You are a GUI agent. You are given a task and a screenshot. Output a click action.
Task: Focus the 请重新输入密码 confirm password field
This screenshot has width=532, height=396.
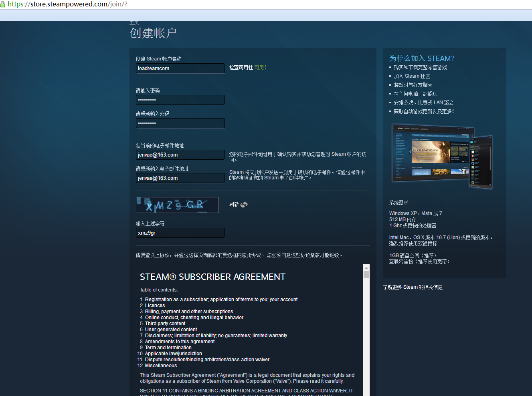pos(180,123)
